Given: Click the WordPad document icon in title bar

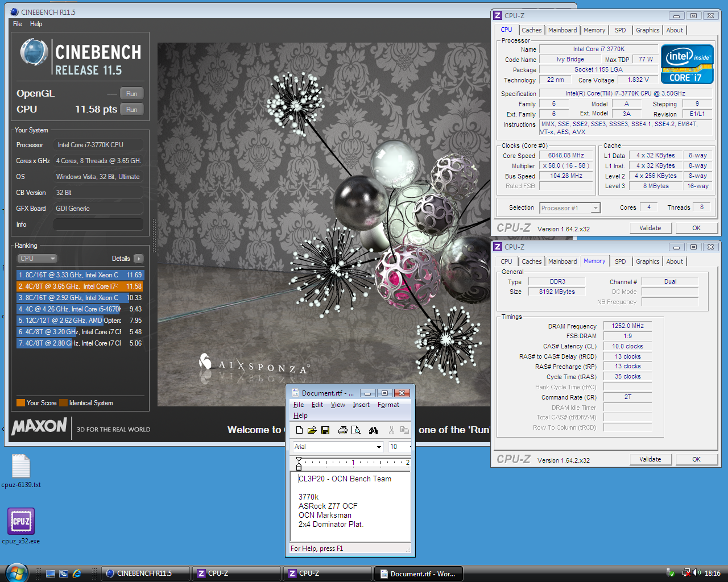Looking at the screenshot, I should tap(295, 393).
